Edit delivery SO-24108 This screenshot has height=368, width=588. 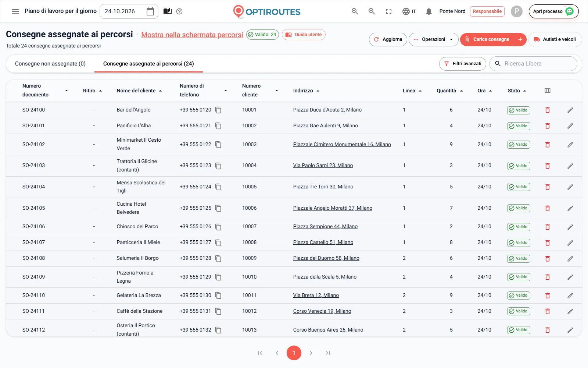pos(570,259)
